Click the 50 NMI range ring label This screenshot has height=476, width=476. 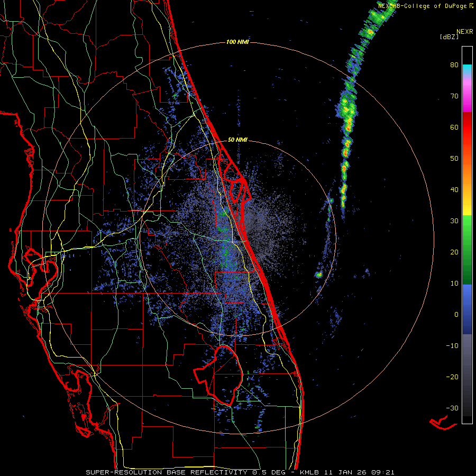(x=237, y=140)
